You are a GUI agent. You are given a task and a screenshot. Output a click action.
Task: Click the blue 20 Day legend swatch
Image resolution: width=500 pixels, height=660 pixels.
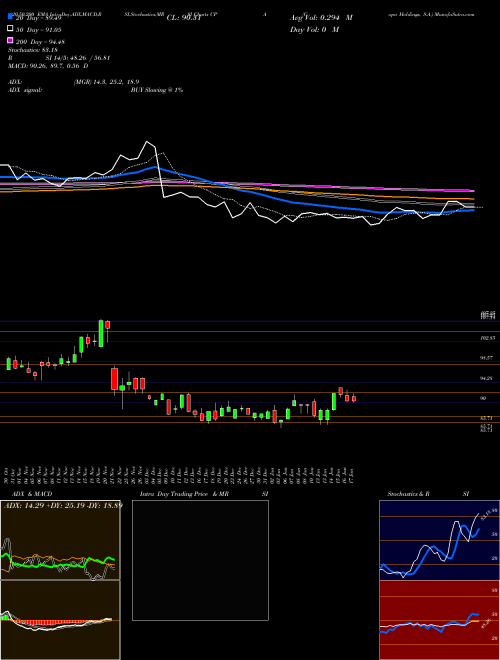pyautogui.click(x=10, y=17)
